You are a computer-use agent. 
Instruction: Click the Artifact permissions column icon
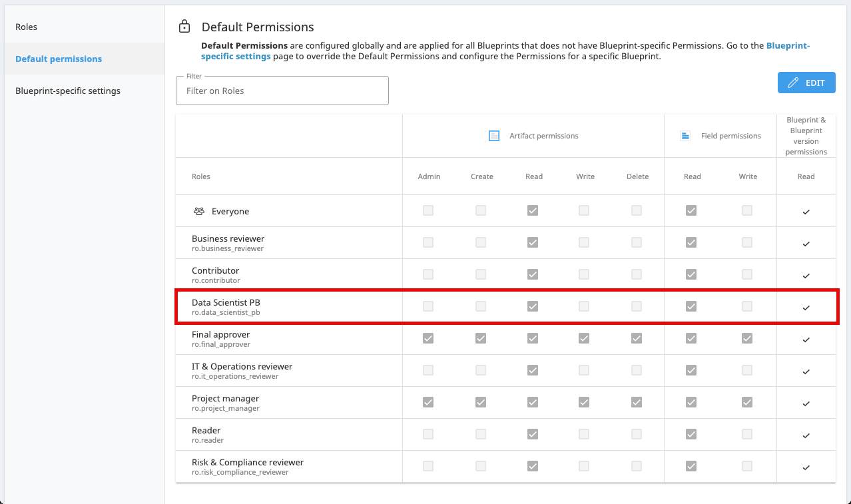click(x=493, y=135)
